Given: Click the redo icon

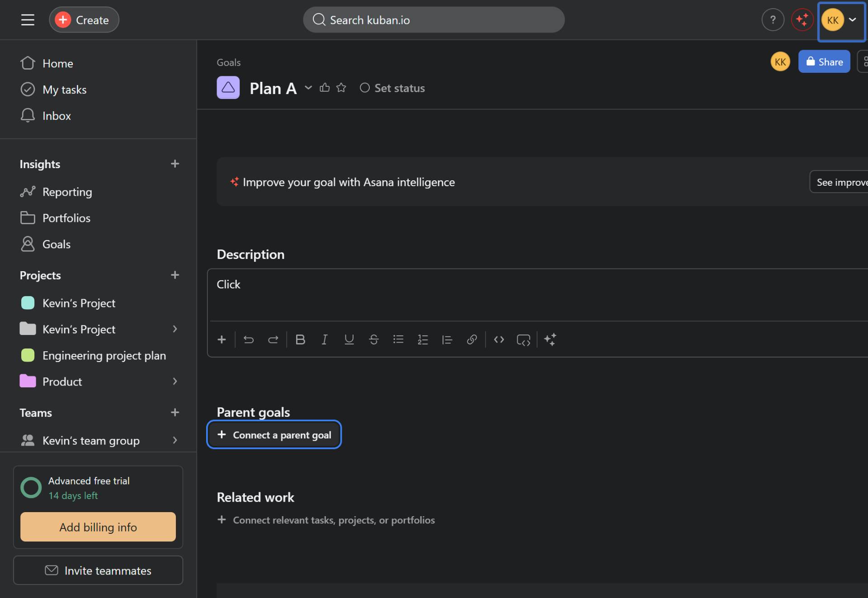Looking at the screenshot, I should pos(273,339).
